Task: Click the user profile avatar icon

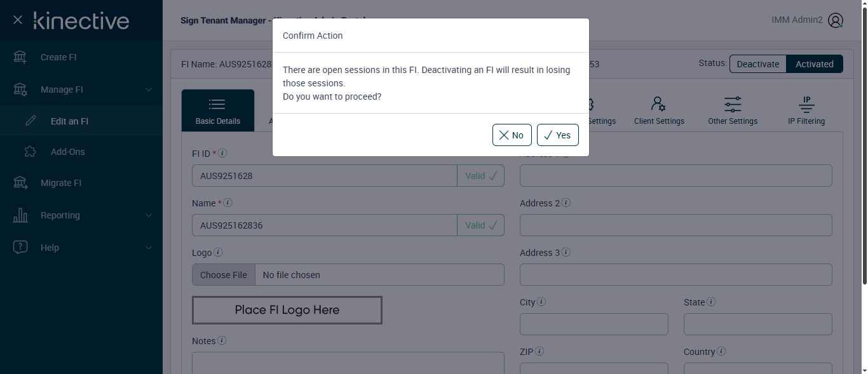Action: [836, 20]
